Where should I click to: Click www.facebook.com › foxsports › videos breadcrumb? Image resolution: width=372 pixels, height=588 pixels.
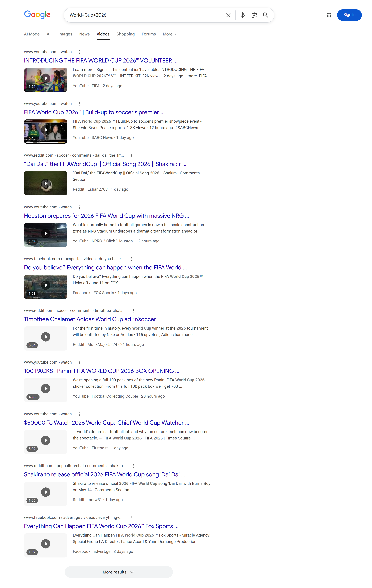tap(74, 259)
